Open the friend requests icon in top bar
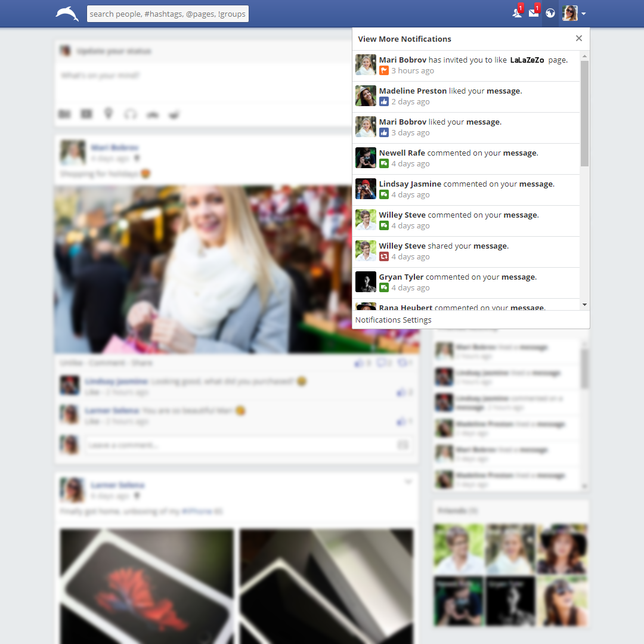The height and width of the screenshot is (644, 644). [516, 13]
